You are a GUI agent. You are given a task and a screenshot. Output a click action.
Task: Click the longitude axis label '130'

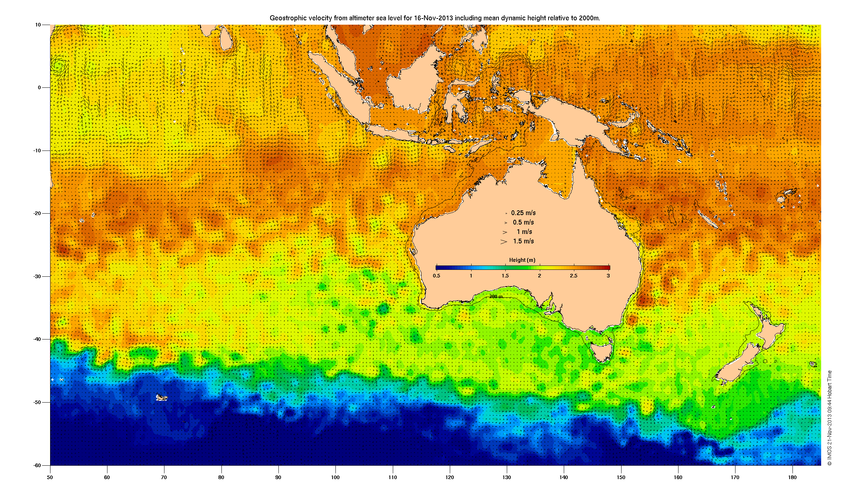coord(506,477)
